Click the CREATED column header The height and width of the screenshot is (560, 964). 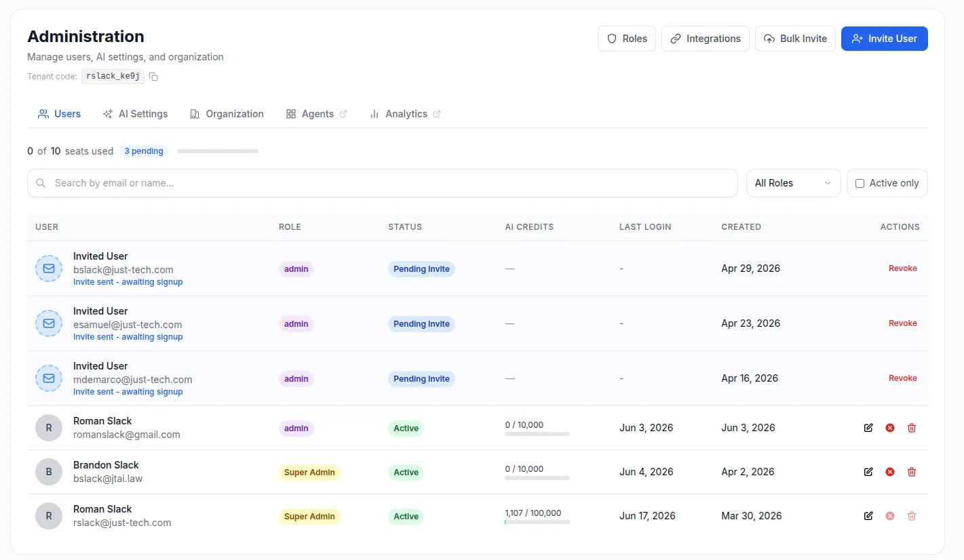(741, 227)
